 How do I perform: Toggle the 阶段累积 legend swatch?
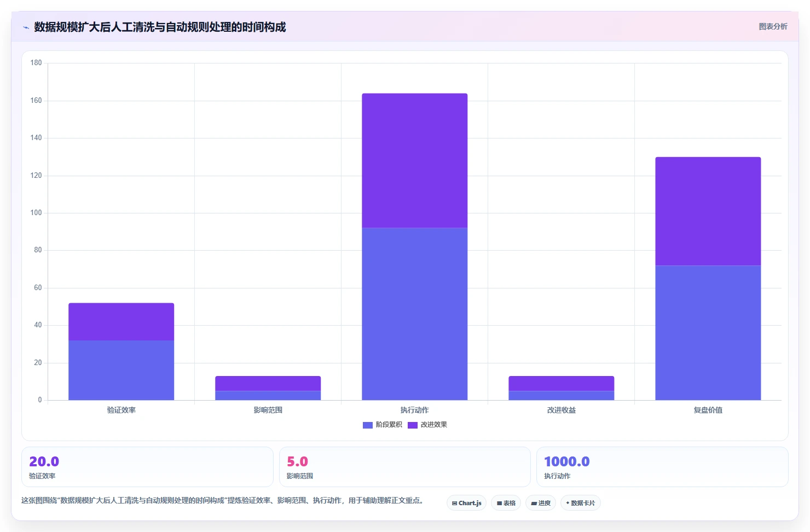tap(368, 425)
